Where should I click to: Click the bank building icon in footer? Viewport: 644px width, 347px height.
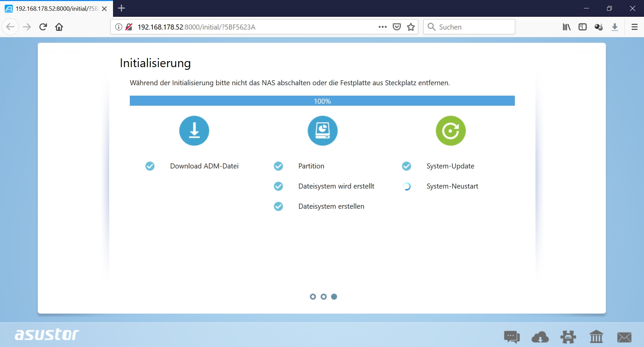point(596,337)
